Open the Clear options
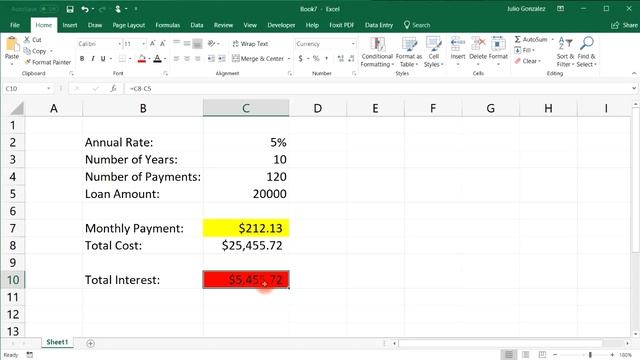This screenshot has height=360, width=640. (527, 61)
